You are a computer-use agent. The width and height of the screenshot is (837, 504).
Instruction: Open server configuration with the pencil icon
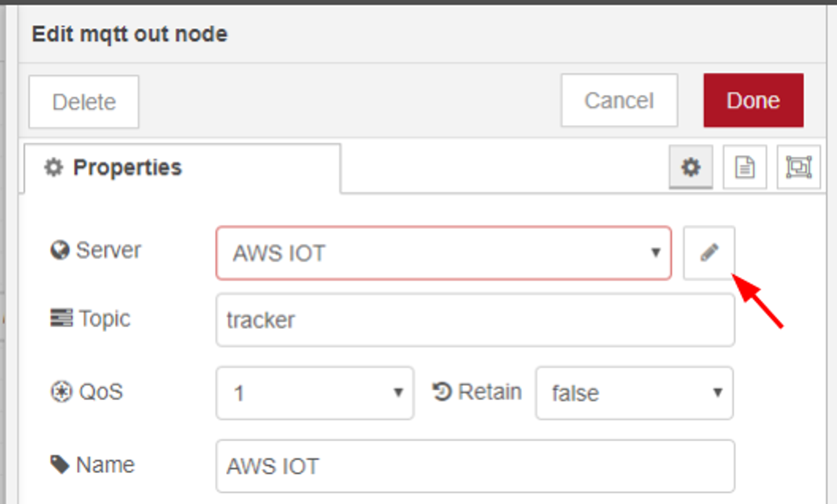[709, 254]
